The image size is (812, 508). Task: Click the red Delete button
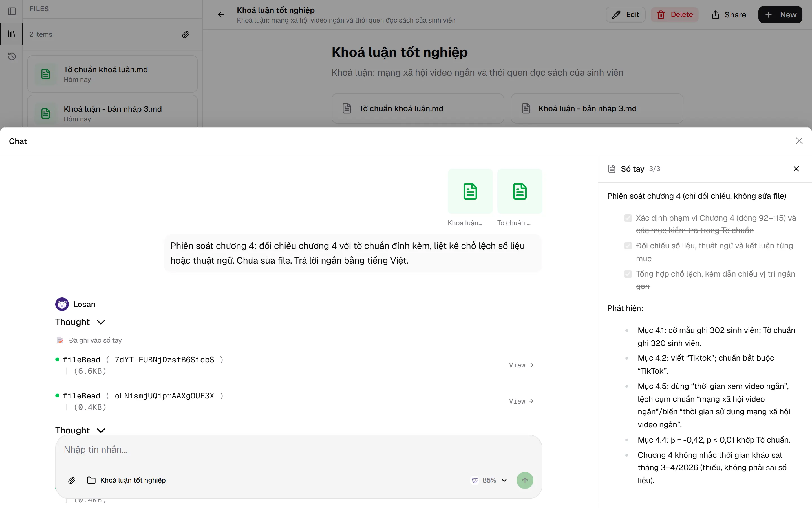(x=675, y=15)
